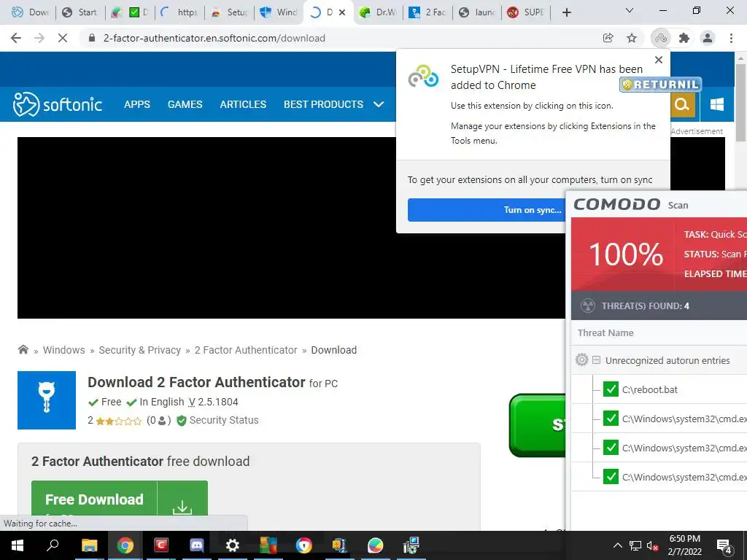Click the Turn on sync button

click(487, 210)
